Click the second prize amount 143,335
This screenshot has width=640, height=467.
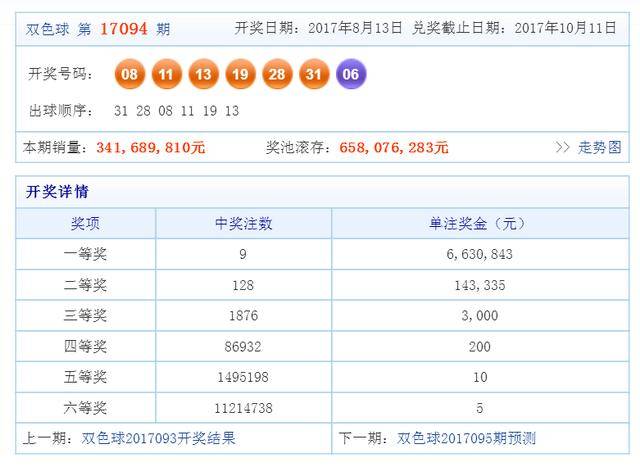[x=480, y=285]
